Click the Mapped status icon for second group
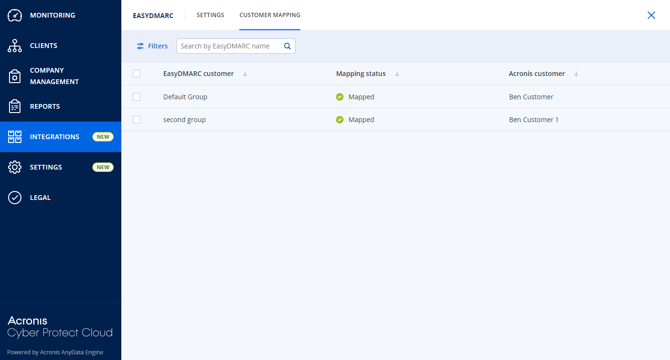This screenshot has height=360, width=670. 340,120
